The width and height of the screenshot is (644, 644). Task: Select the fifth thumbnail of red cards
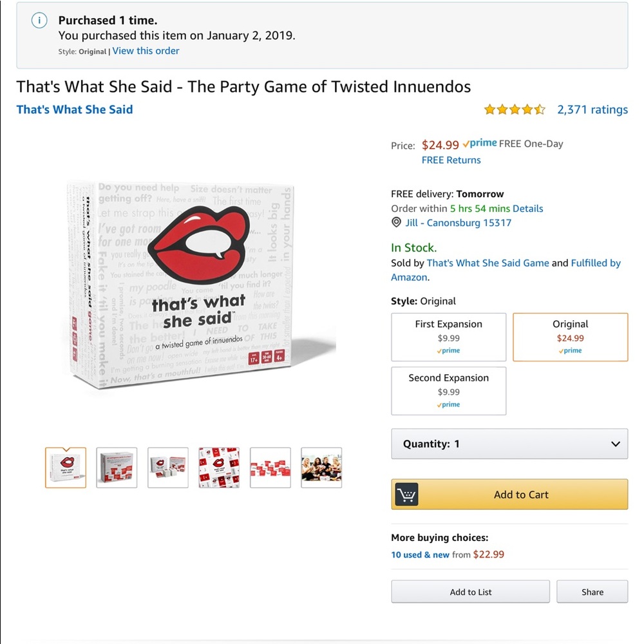(x=270, y=468)
